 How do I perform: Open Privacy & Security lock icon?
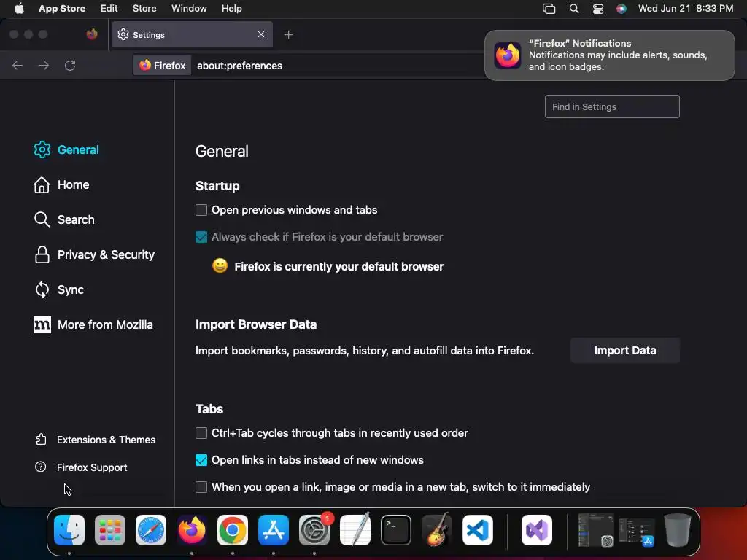[42, 254]
